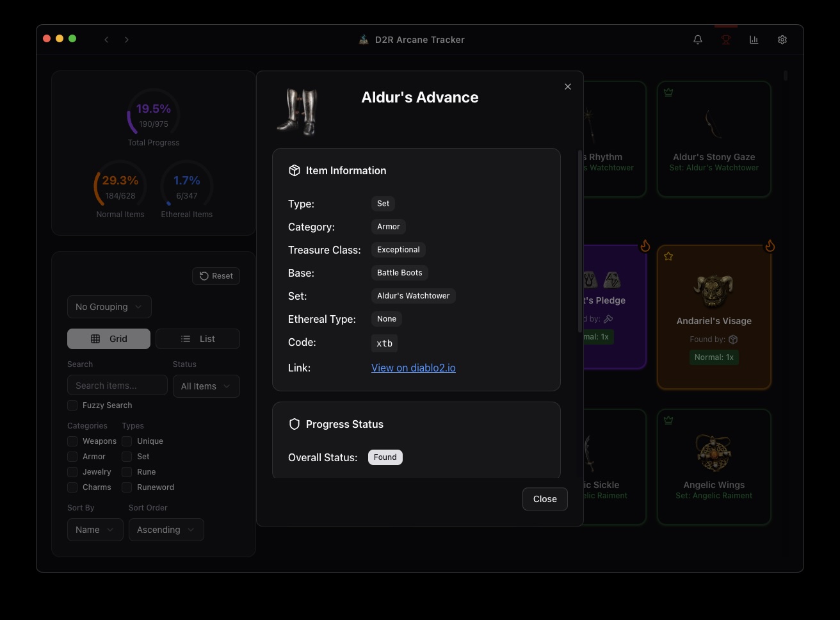Open the Ascending sort order dropdown
This screenshot has height=620, width=840.
(166, 530)
